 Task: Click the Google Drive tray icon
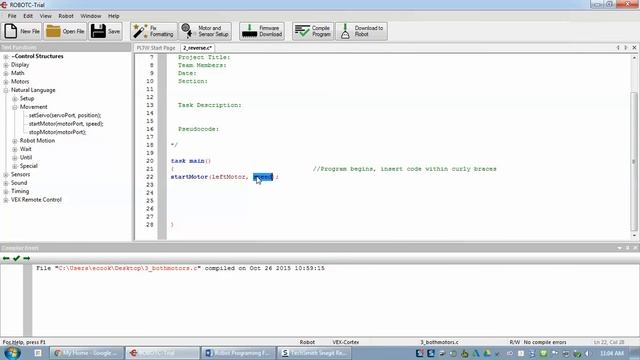pyautogui.click(x=487, y=353)
